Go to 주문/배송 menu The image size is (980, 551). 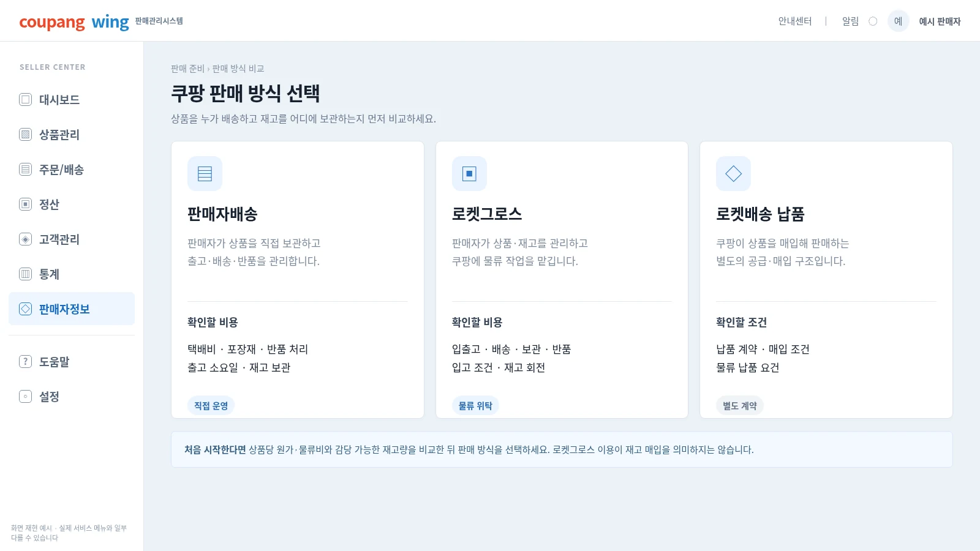[x=72, y=169]
